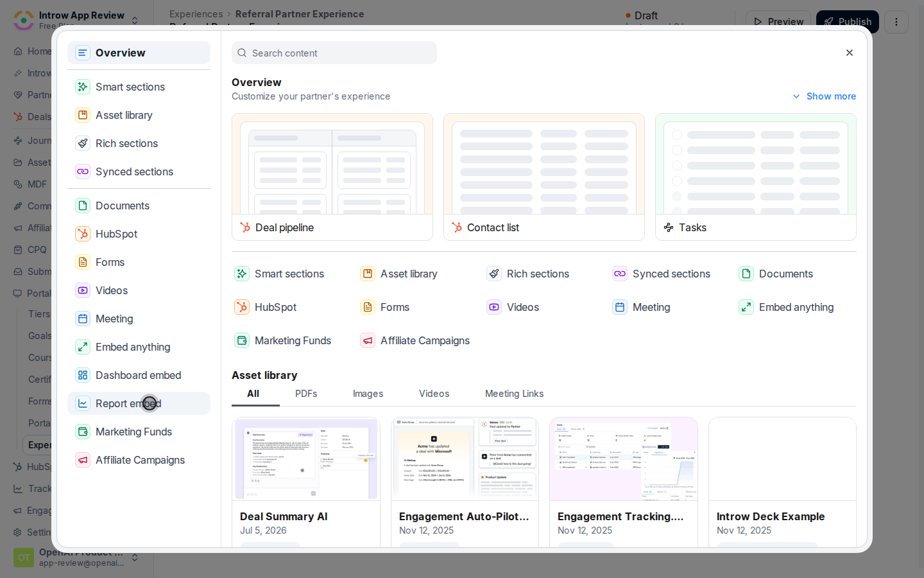Click Affiliate Campaigns grid shortcut
Image resolution: width=924 pixels, height=578 pixels.
415,340
